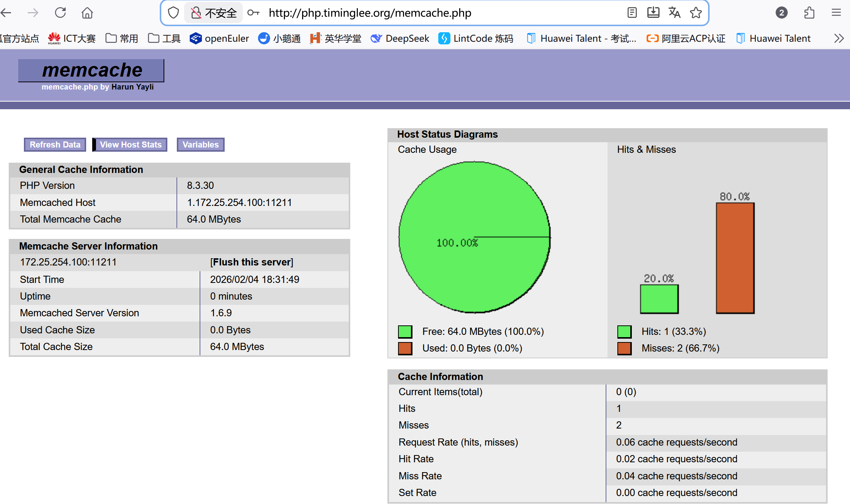Click the translate page icon
This screenshot has height=504, width=850.
tap(674, 13)
